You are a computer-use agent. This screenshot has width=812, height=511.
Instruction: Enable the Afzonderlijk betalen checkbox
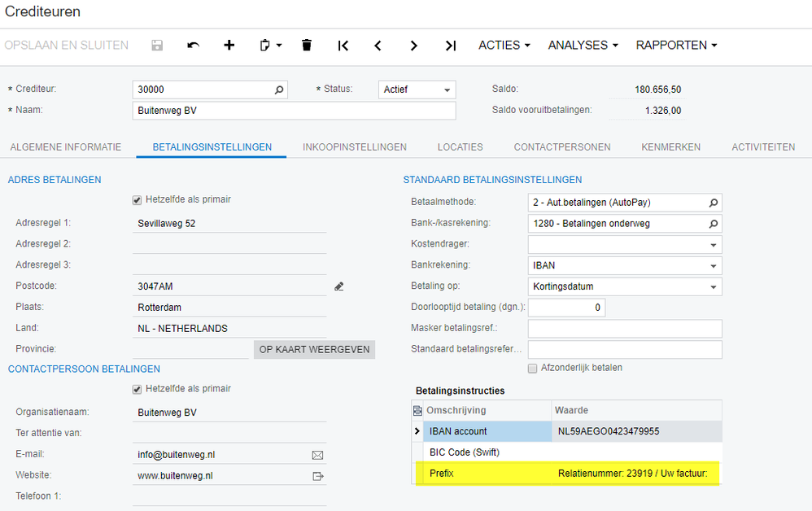tap(533, 368)
